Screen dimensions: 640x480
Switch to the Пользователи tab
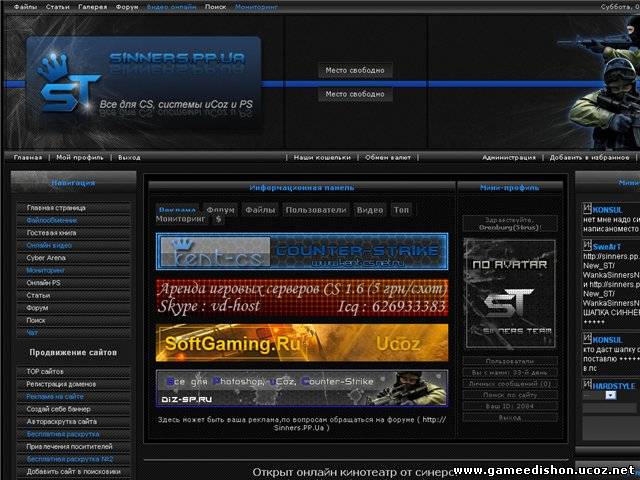click(316, 210)
